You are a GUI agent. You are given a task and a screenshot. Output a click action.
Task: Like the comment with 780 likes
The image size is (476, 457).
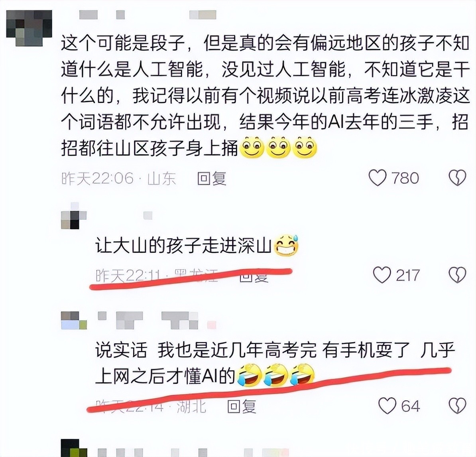pyautogui.click(x=378, y=177)
